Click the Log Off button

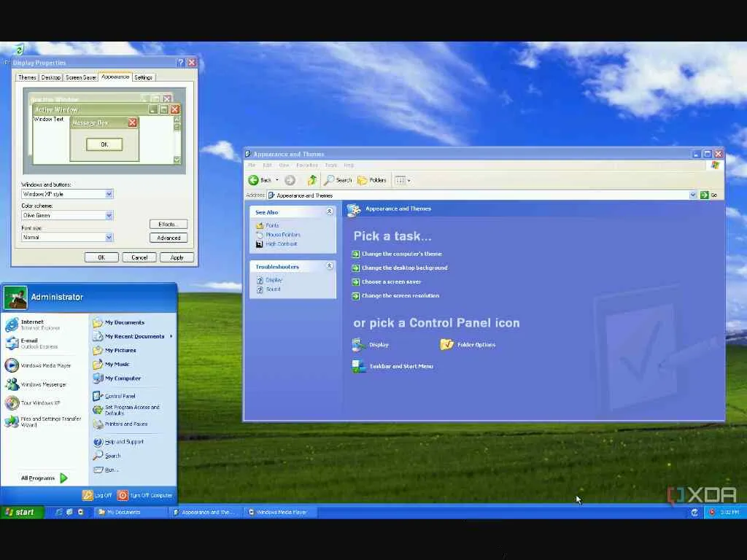[x=97, y=495]
